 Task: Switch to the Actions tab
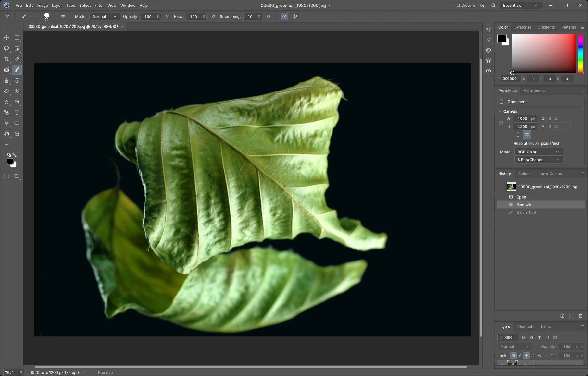525,174
